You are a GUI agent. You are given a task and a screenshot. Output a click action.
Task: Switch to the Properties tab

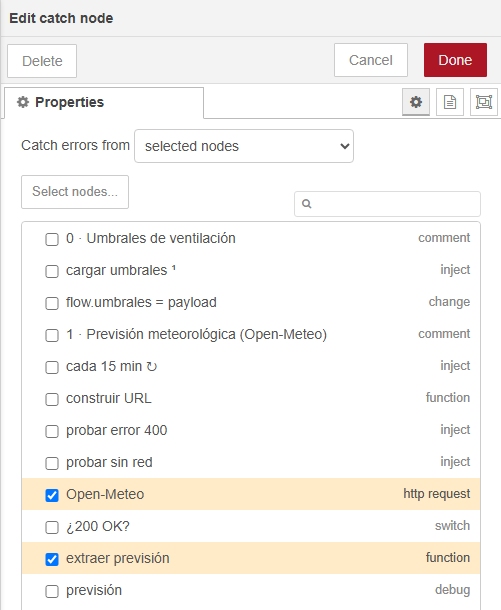coord(104,103)
